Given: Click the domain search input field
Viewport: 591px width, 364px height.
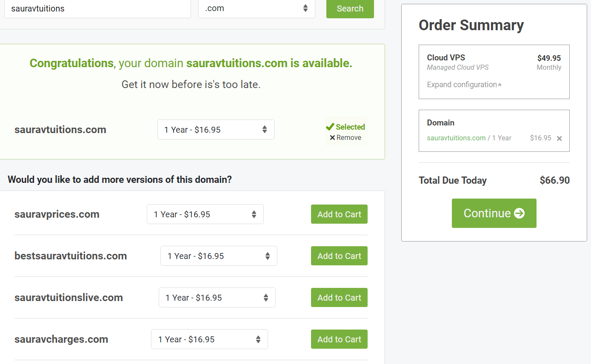Looking at the screenshot, I should pos(97,9).
